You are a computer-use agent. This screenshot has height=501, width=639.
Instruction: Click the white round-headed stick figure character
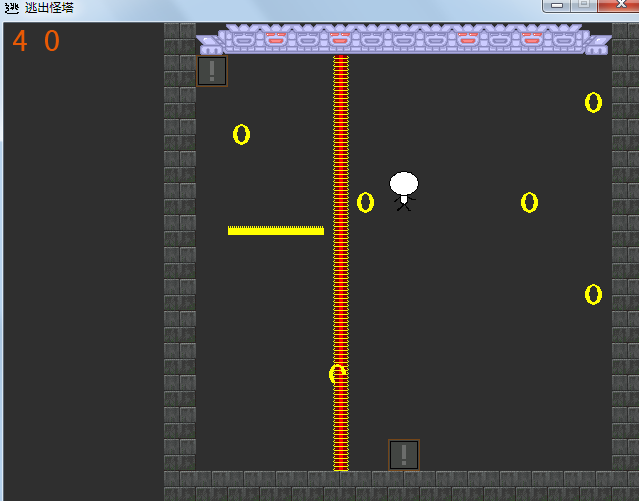403,191
